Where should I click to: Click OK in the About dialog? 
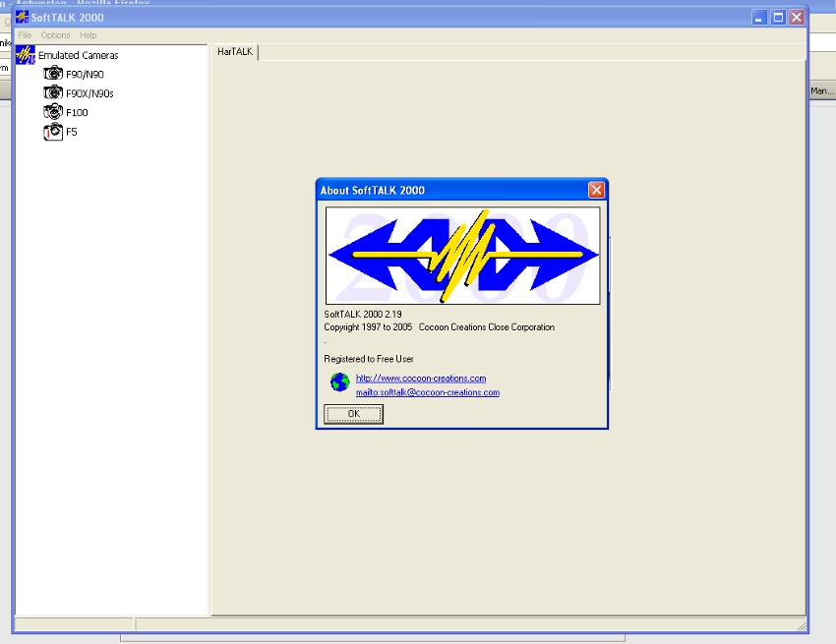[353, 414]
